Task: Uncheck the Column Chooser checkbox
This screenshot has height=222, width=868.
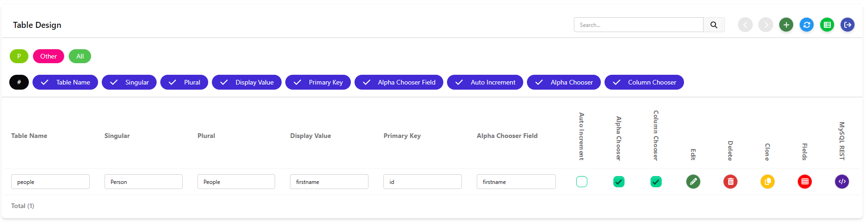Action: point(656,182)
